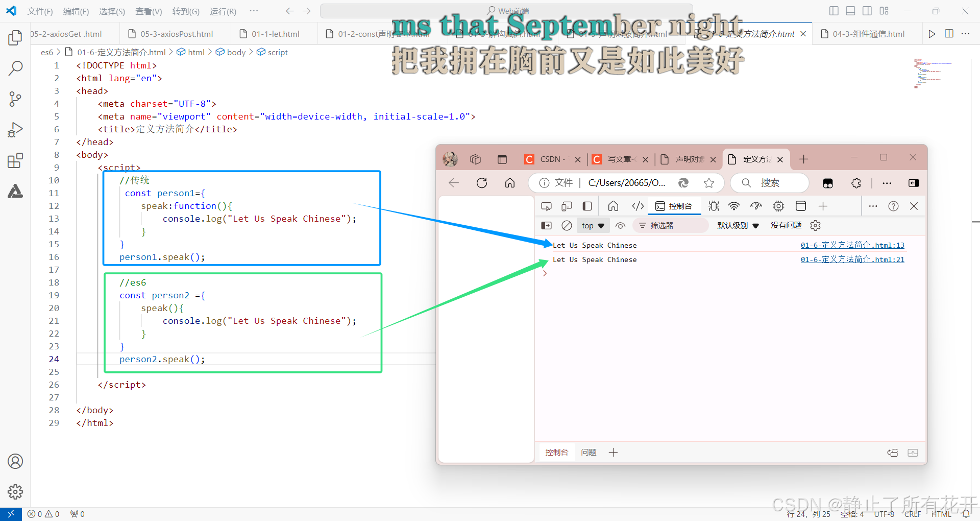
Task: Toggle the Edge sidebar panel button
Action: tap(914, 183)
